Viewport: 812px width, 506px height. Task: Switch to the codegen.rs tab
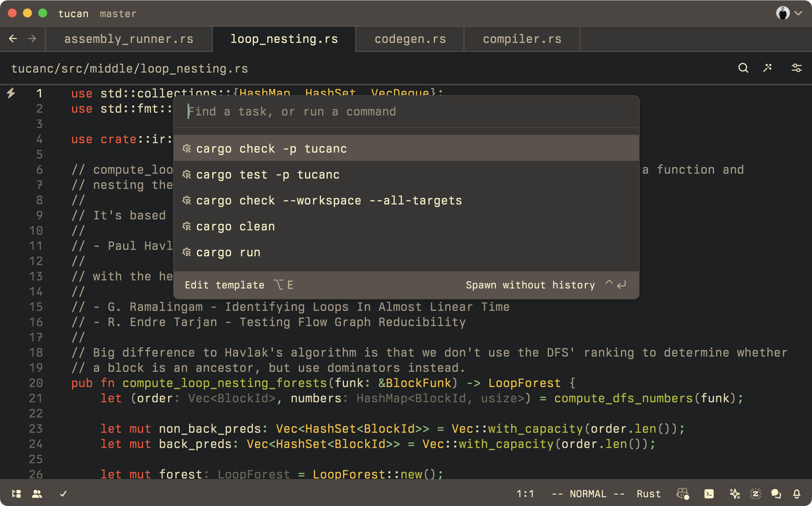(x=410, y=38)
